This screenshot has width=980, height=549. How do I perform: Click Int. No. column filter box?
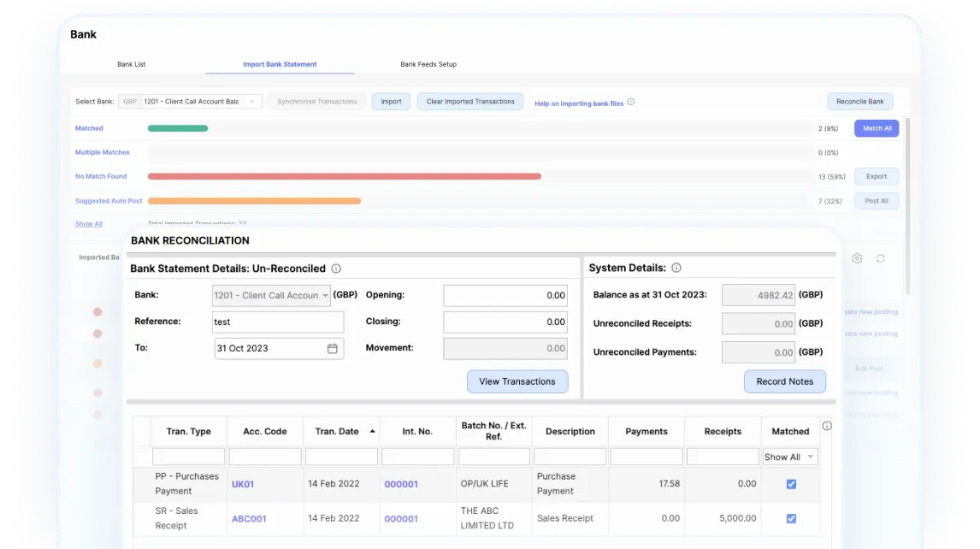(417, 457)
